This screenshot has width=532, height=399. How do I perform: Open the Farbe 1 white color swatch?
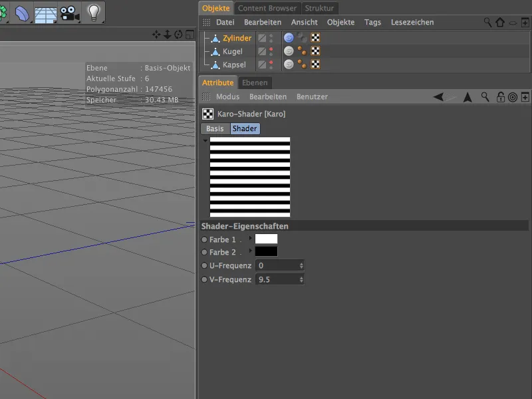click(267, 239)
